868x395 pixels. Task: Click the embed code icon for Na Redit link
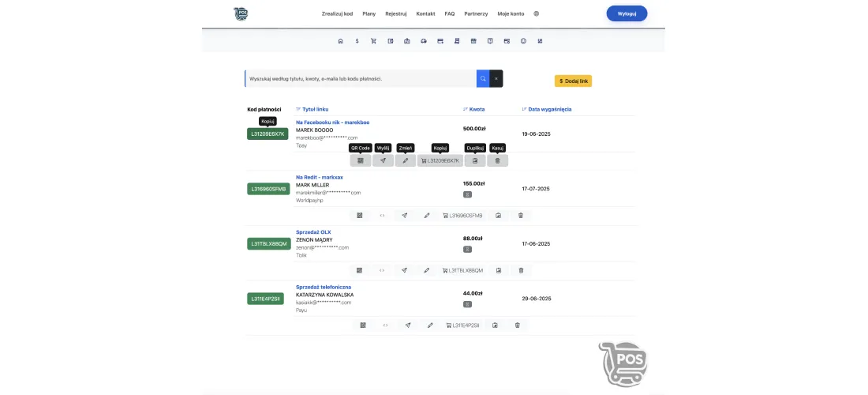[x=382, y=216]
